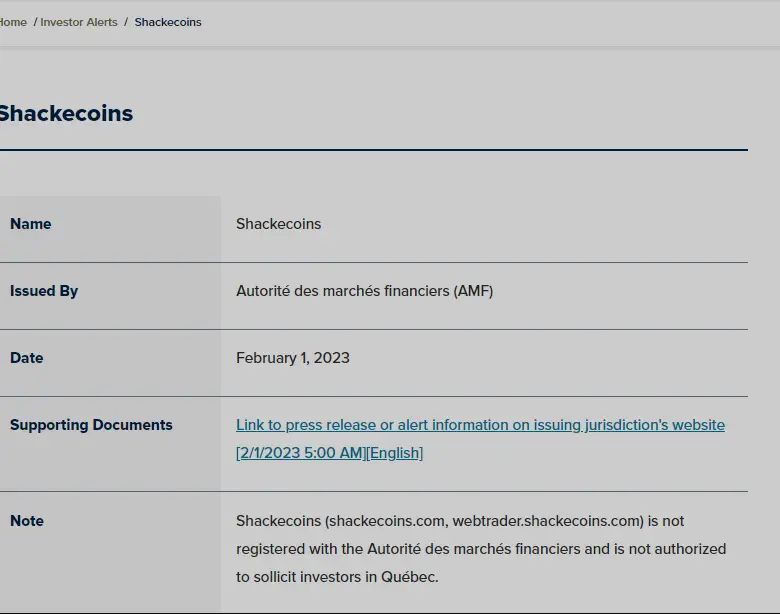Screen dimensions: 780x614
Task: Click the Name row label
Action: pos(30,224)
